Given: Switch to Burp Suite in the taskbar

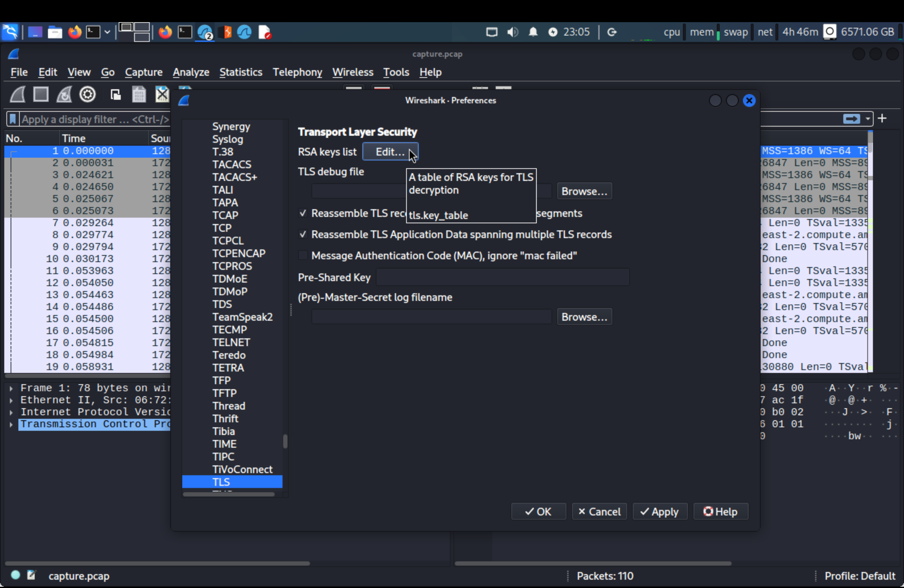Looking at the screenshot, I should coord(226,32).
